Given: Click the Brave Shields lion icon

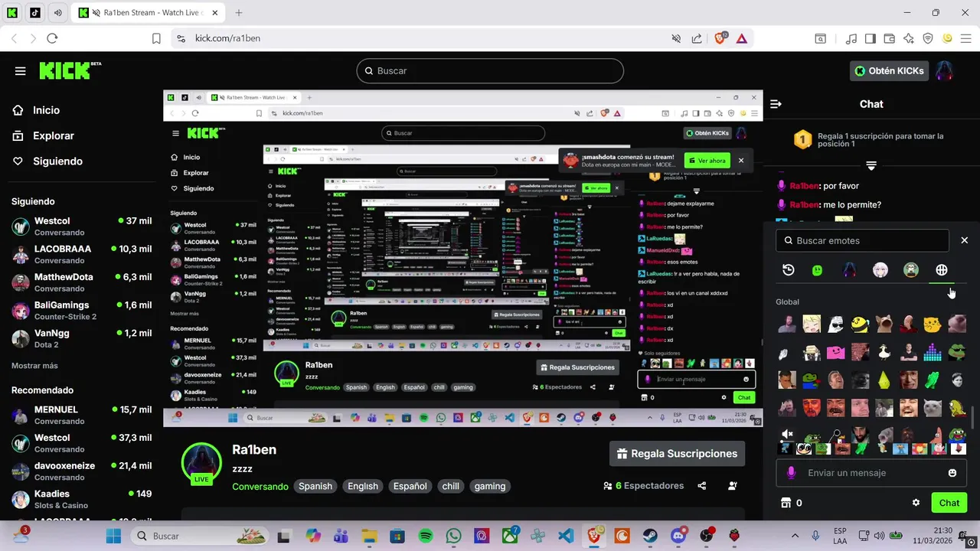Looking at the screenshot, I should [720, 38].
